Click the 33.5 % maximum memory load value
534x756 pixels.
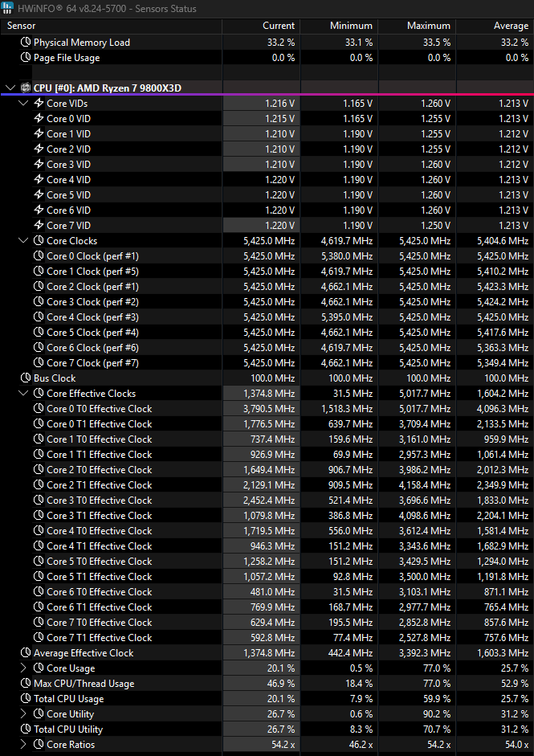coord(437,43)
